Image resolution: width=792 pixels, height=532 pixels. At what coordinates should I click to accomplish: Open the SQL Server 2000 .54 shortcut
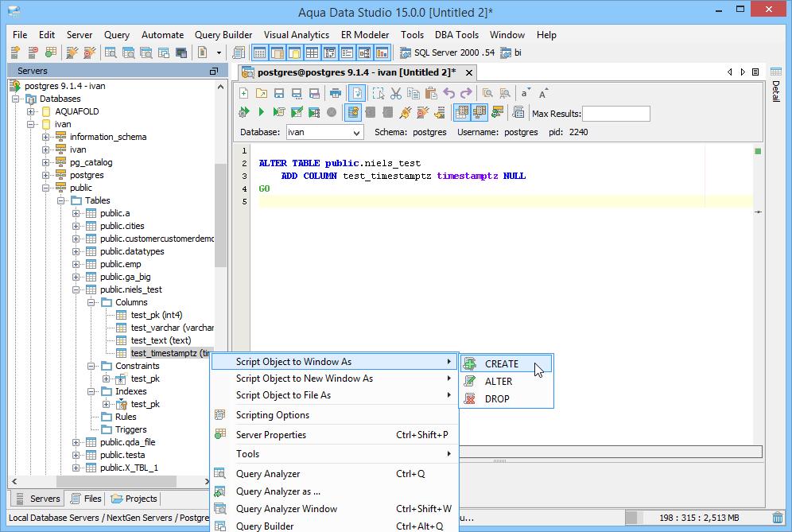447,52
